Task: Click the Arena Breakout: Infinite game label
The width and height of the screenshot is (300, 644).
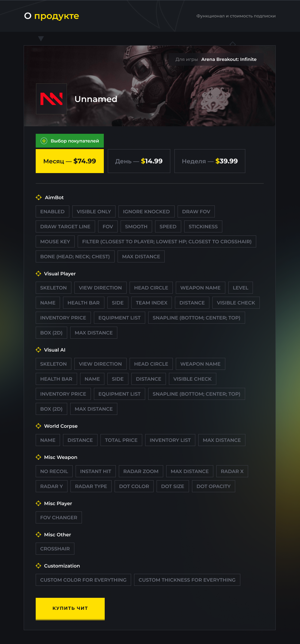Action: (229, 59)
